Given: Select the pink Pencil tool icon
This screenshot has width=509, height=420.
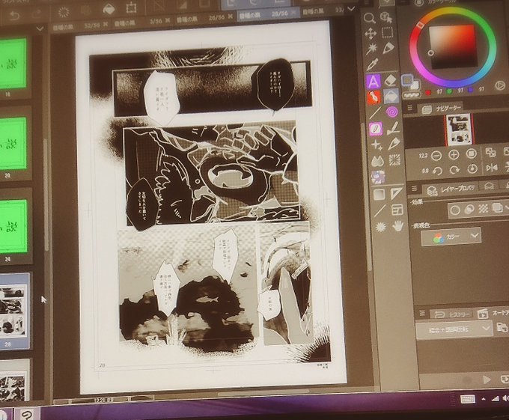Looking at the screenshot, I should (376, 129).
